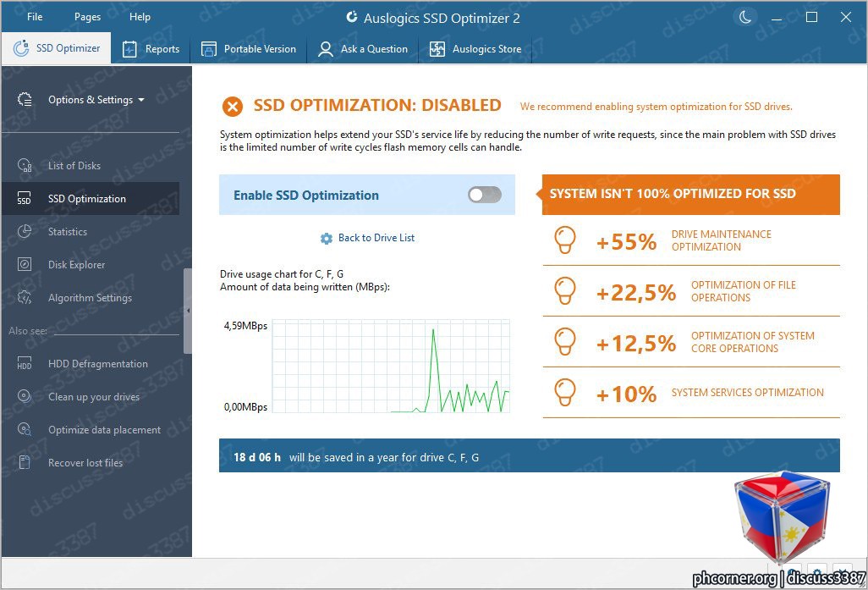
Task: Click the Ask a Question person icon
Action: (x=326, y=49)
